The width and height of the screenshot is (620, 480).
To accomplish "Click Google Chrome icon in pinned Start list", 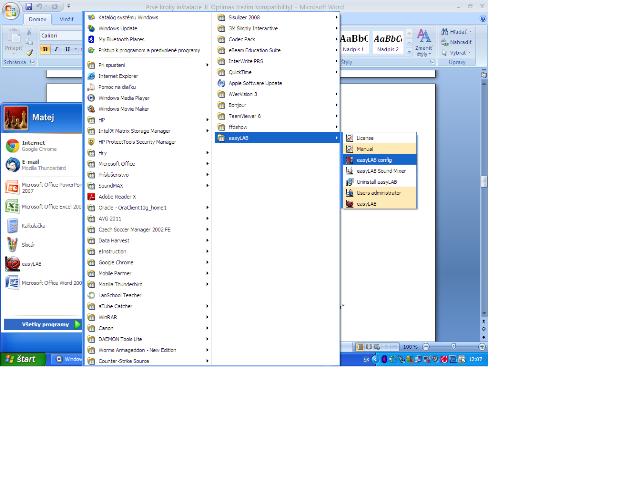I will click(x=13, y=146).
